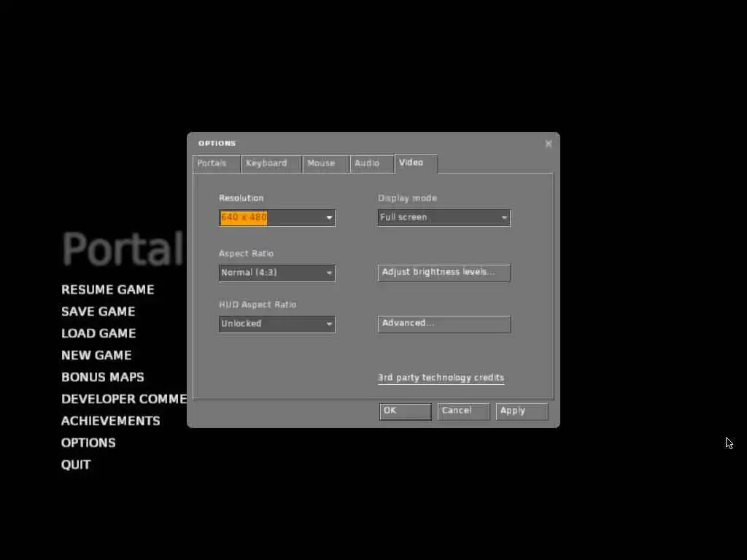Image resolution: width=747 pixels, height=560 pixels.
Task: Close the Options dialog with the X
Action: point(549,144)
